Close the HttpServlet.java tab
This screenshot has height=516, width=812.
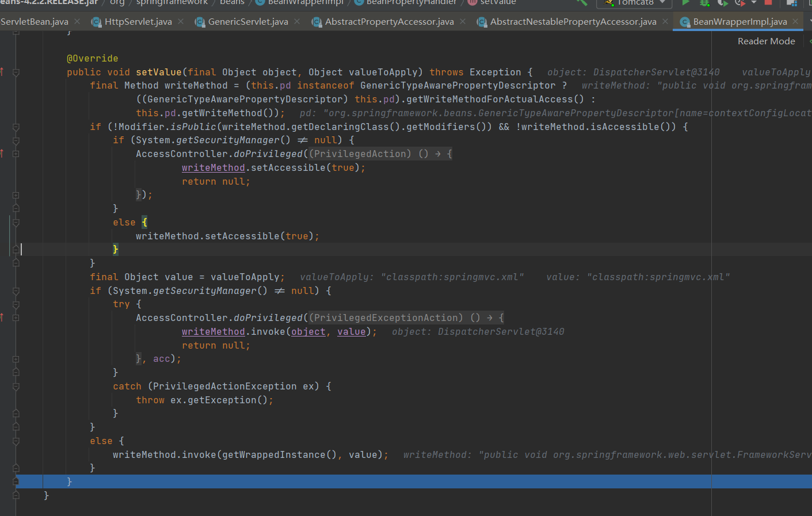click(x=181, y=21)
